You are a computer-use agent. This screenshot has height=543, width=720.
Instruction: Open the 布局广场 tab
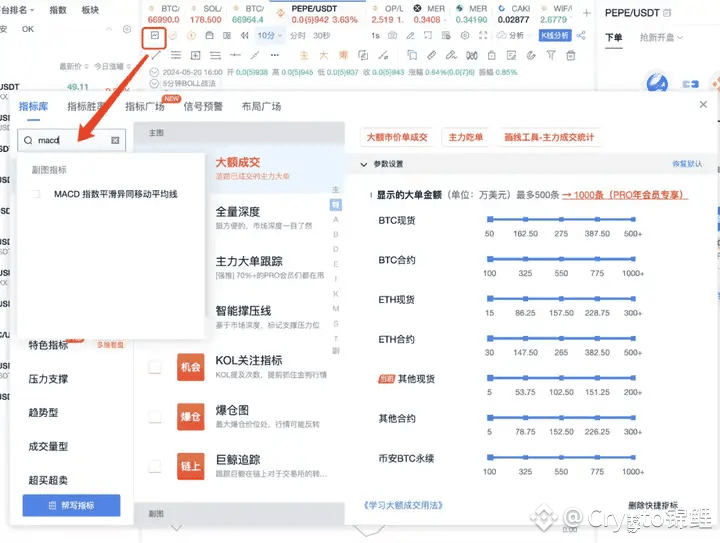point(261,106)
